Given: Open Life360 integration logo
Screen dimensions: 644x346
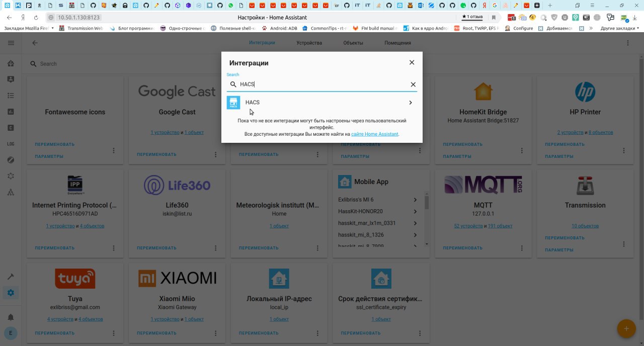Looking at the screenshot, I should (x=177, y=185).
